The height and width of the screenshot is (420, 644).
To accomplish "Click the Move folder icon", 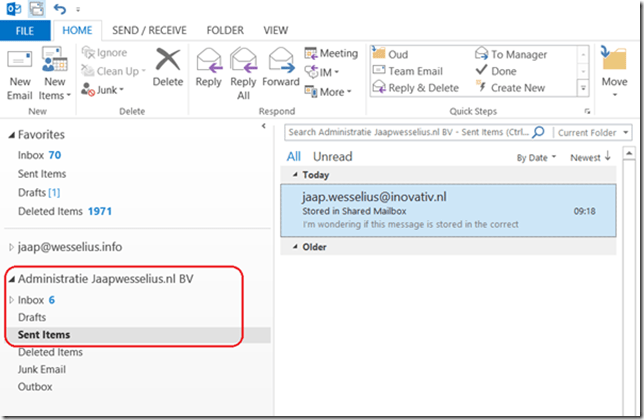I will click(x=614, y=62).
